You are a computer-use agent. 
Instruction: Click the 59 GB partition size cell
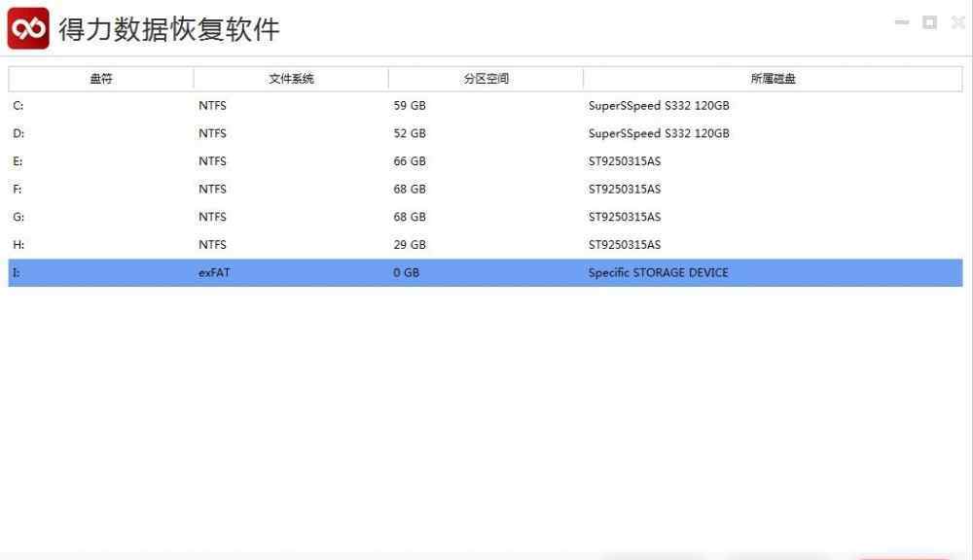(x=410, y=106)
